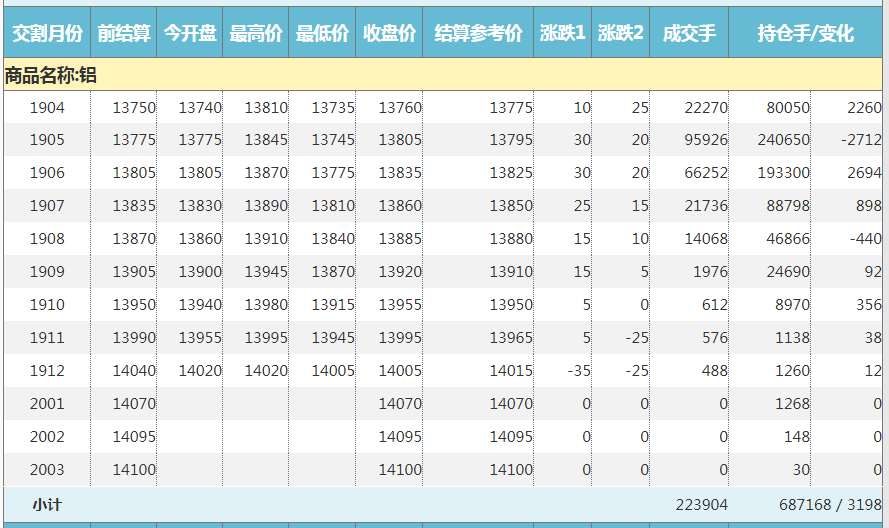Select the 涨跌1 column header

(x=562, y=34)
